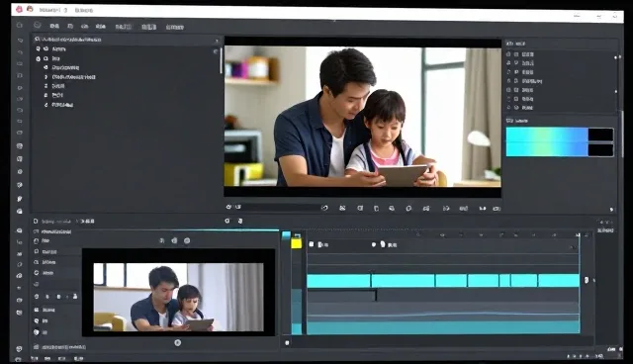Open the last menu in top menu bar
633x364 pixels.
pyautogui.click(x=175, y=27)
